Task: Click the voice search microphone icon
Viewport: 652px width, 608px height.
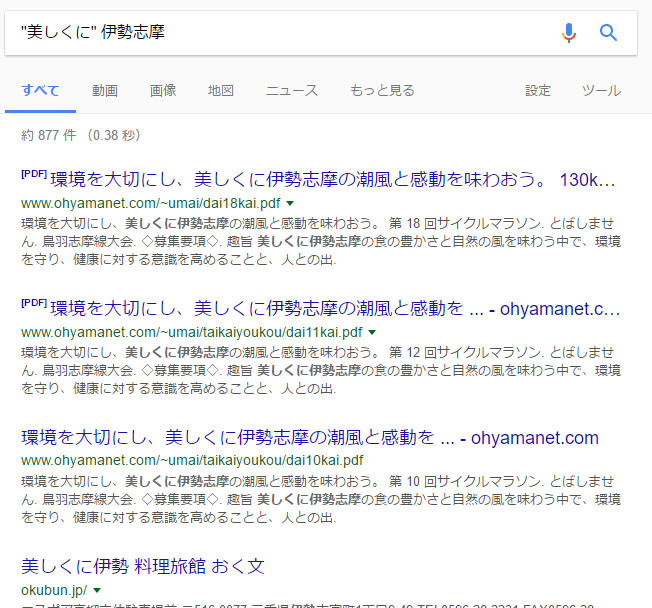Action: (568, 33)
